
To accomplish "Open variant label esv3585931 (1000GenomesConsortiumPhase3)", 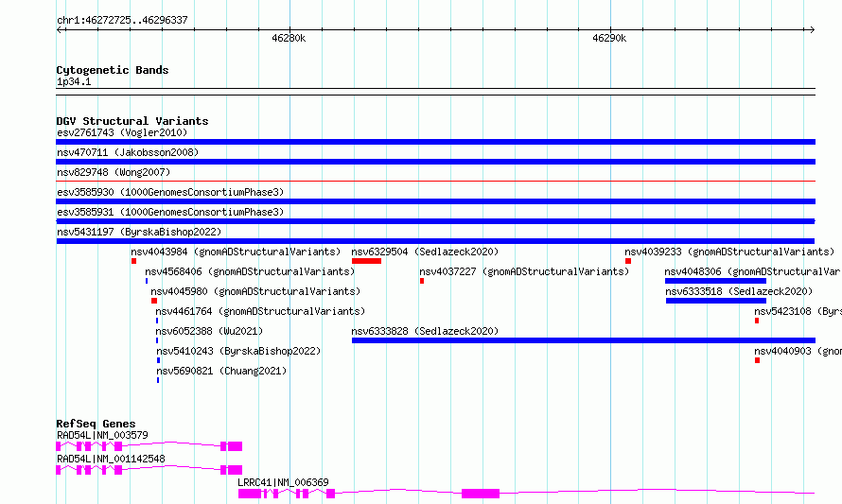I will (170, 212).
